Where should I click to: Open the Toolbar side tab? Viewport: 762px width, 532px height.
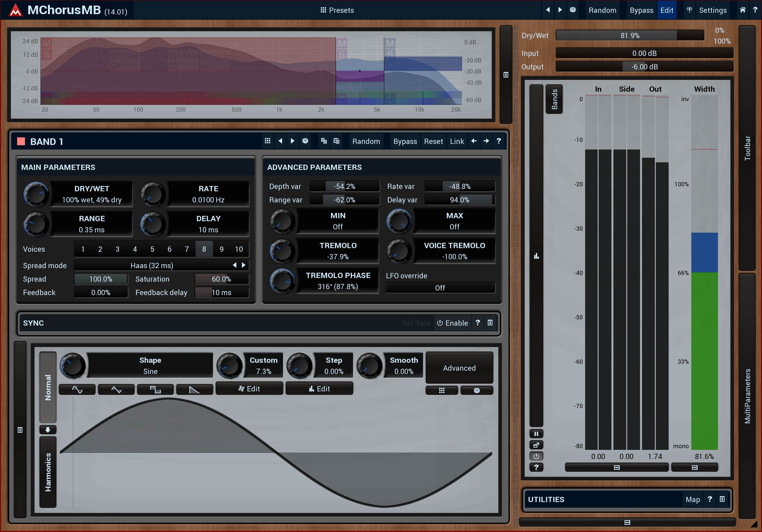[x=748, y=148]
